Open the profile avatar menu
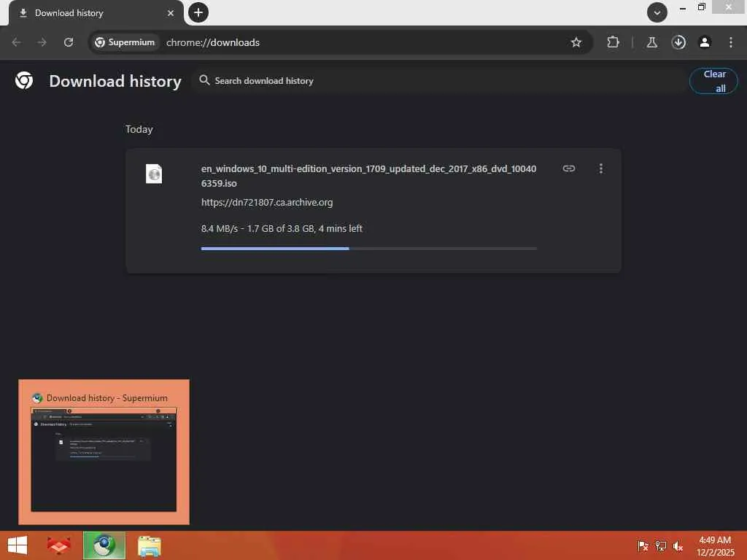 click(x=705, y=42)
